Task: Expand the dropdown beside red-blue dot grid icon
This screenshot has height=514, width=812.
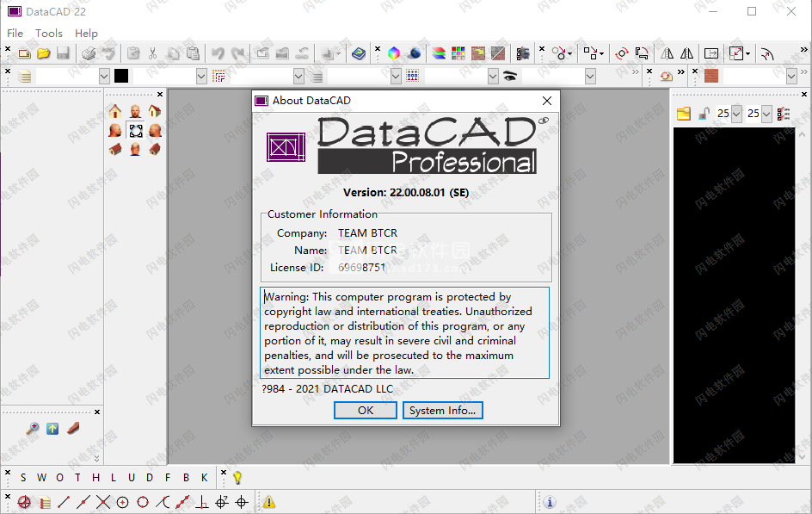Action: point(493,76)
